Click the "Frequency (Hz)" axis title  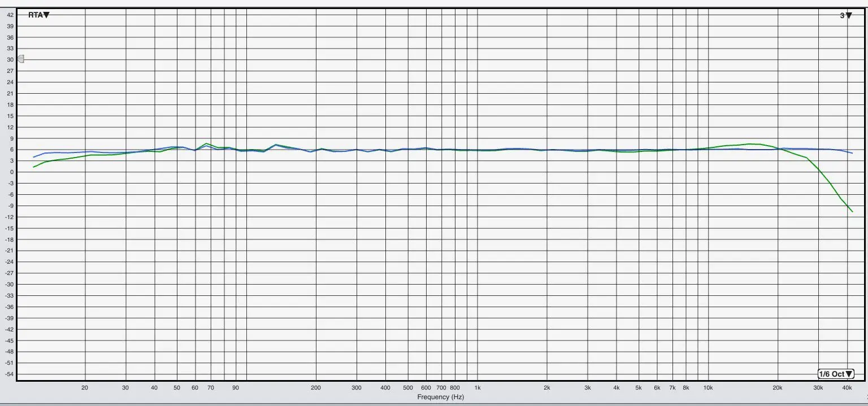tap(440, 397)
